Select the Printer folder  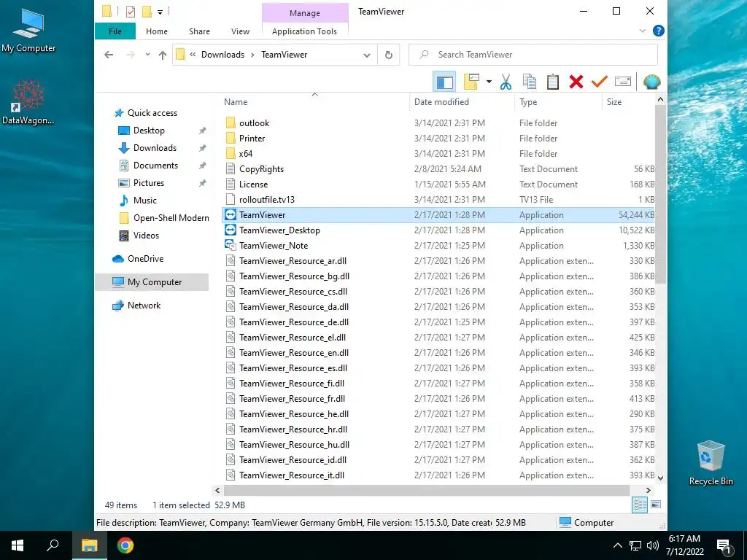252,138
